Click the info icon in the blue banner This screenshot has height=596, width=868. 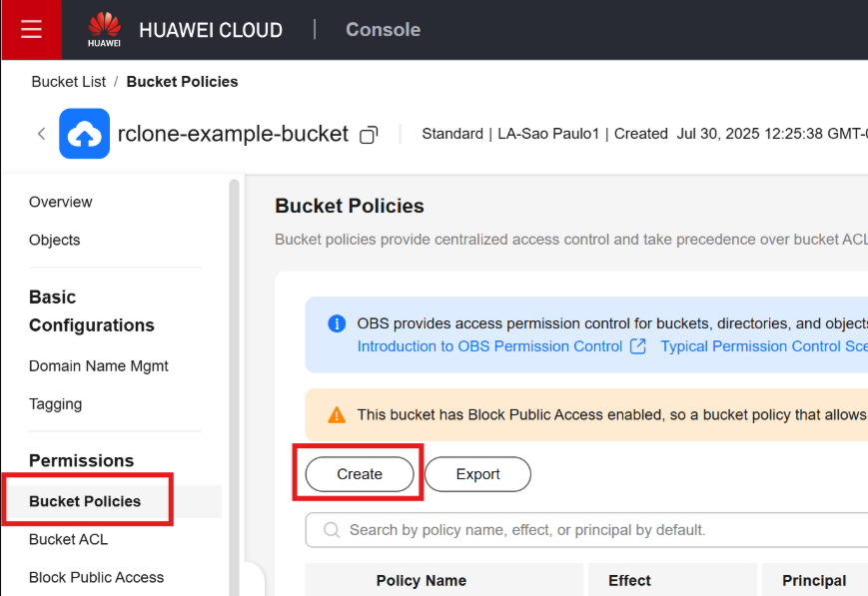tap(336, 322)
